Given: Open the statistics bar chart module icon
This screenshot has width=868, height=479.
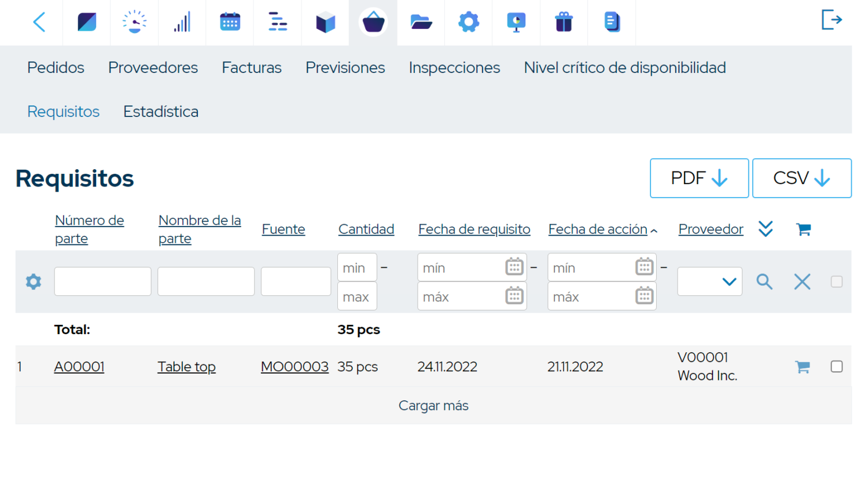Looking at the screenshot, I should [x=182, y=22].
